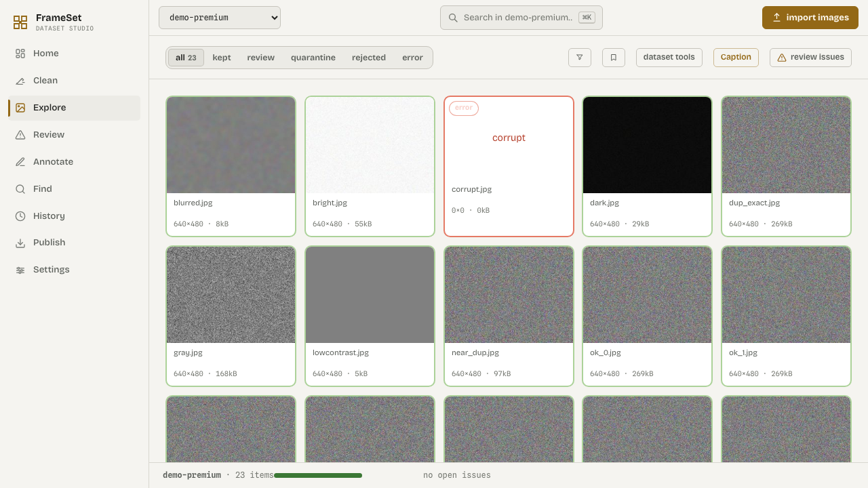Click the 'Clean' label in sidebar

[45, 81]
